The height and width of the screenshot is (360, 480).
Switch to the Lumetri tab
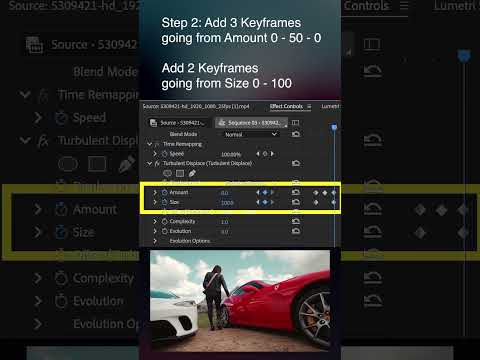pos(330,106)
